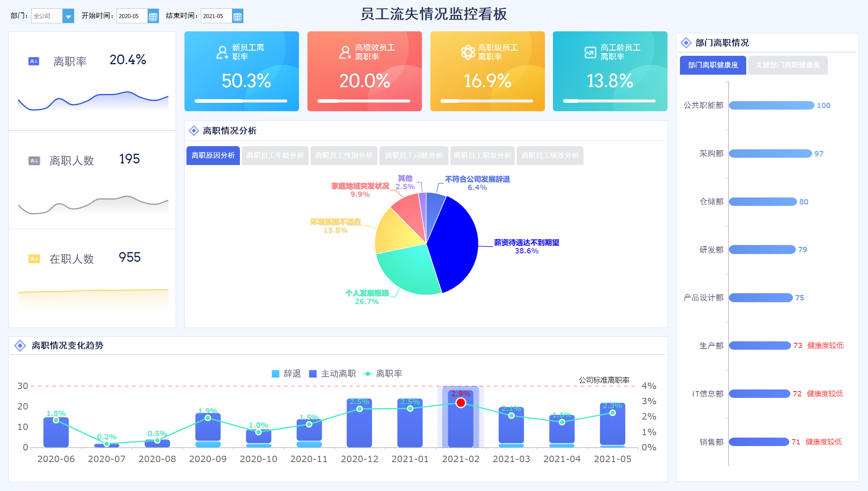This screenshot has height=491, width=868.
Task: Click the end time calendar icon
Action: pyautogui.click(x=237, y=16)
